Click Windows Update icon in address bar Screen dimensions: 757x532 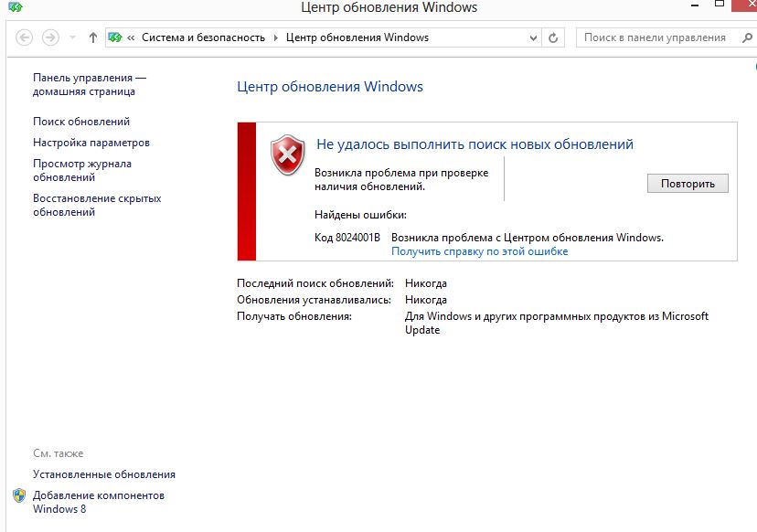click(x=115, y=37)
